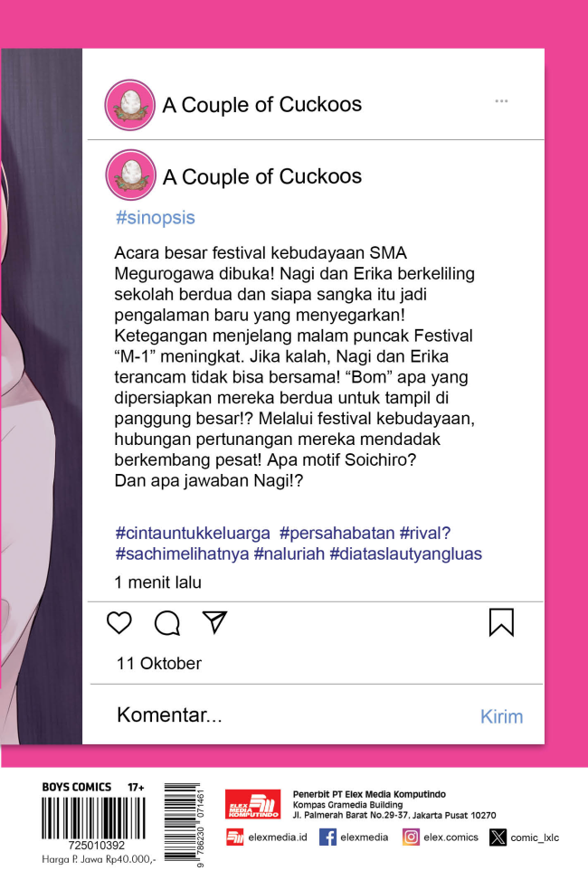Click the top A Couple of Cuckoos title
Image resolution: width=588 pixels, height=880 pixels.
262,105
